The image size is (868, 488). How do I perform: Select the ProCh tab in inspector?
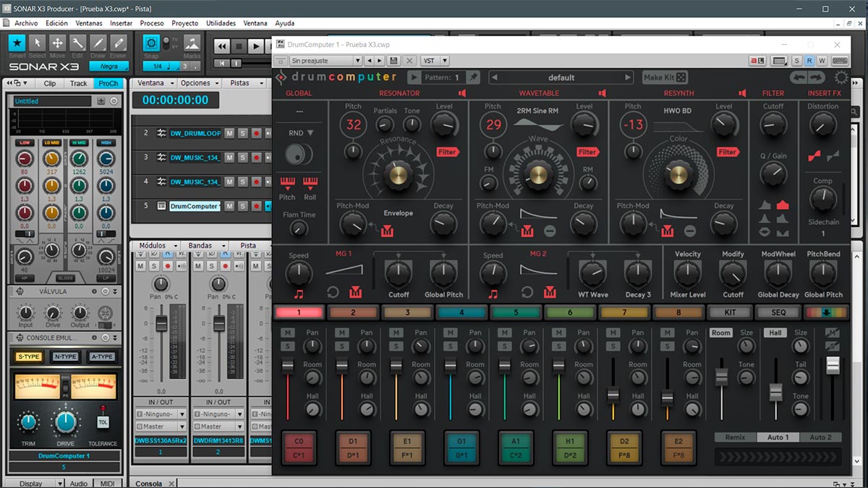[x=108, y=83]
